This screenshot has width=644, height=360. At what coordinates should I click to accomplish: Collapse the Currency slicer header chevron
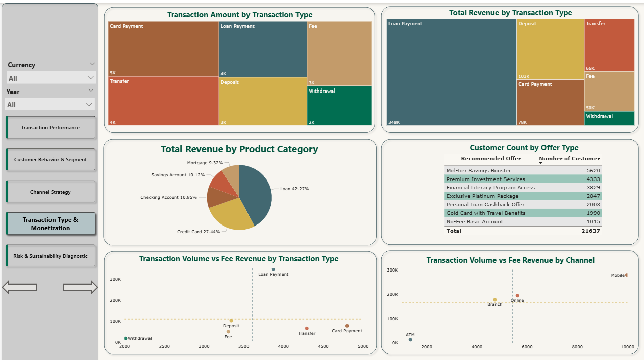click(92, 64)
